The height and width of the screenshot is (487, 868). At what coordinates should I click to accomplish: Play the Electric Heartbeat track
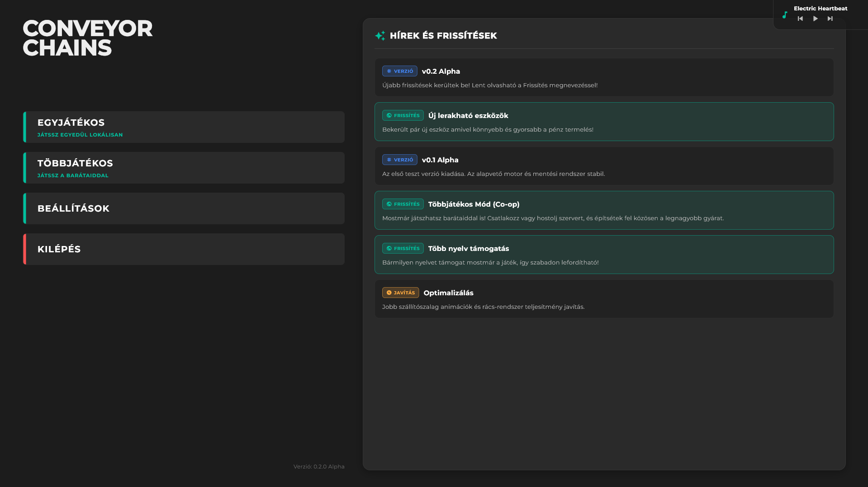click(815, 19)
